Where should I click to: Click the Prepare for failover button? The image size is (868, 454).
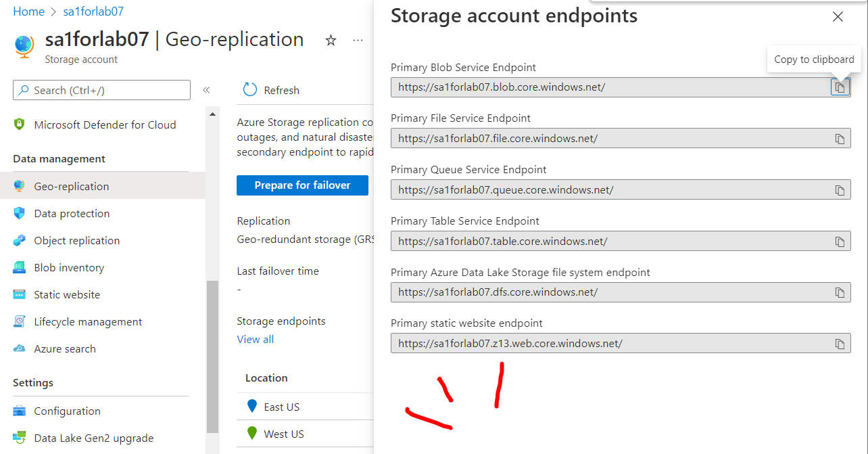click(x=302, y=185)
